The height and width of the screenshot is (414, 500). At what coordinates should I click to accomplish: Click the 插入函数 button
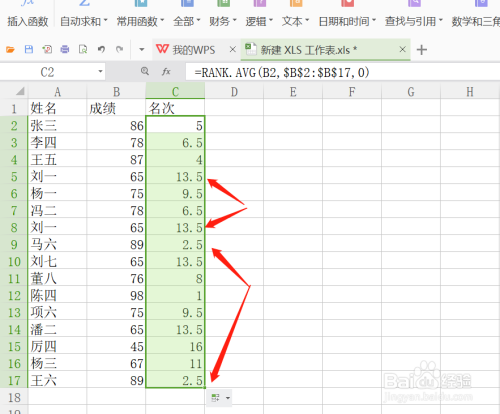coord(28,21)
